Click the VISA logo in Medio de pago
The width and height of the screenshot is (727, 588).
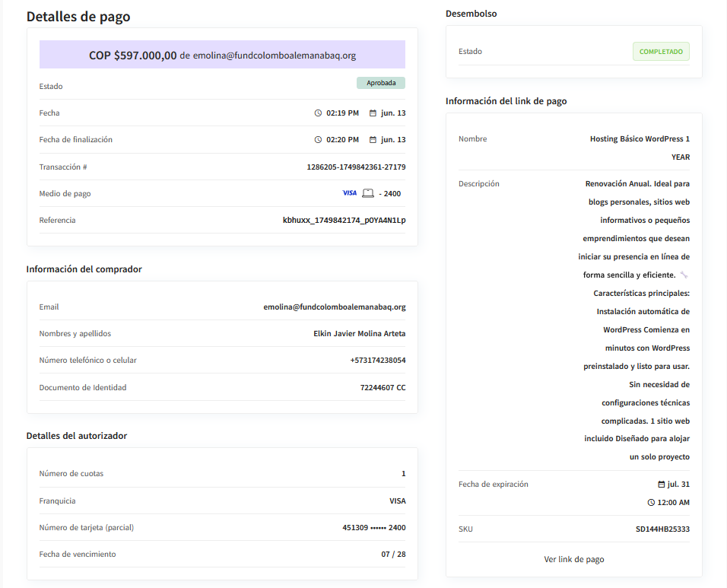349,193
